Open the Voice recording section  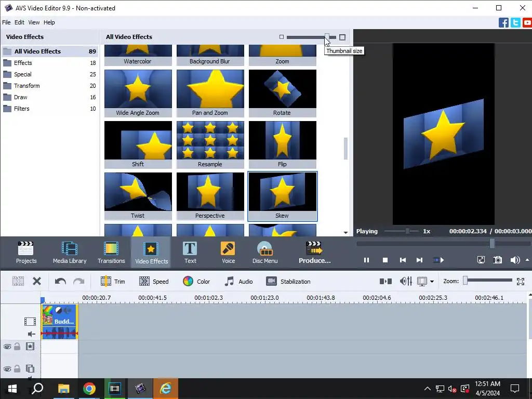point(229,252)
